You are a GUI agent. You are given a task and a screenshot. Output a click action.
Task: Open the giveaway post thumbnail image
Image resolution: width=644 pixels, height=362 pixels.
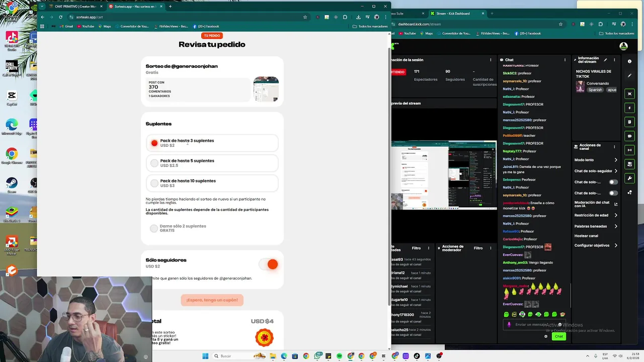tap(266, 89)
